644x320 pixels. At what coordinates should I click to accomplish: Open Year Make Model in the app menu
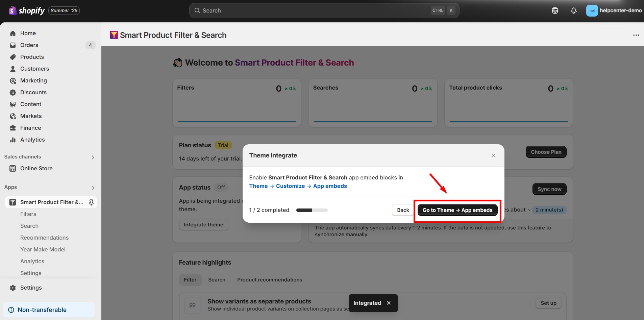[43, 249]
